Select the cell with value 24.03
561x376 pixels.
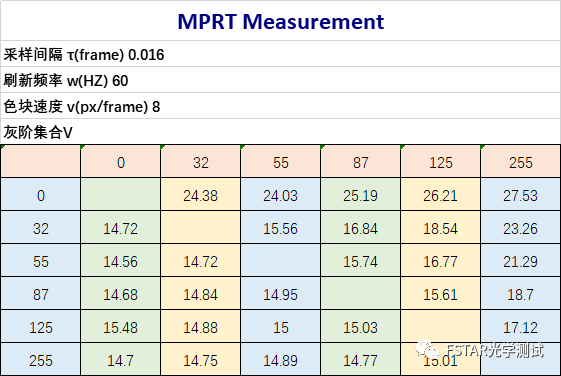pos(281,195)
